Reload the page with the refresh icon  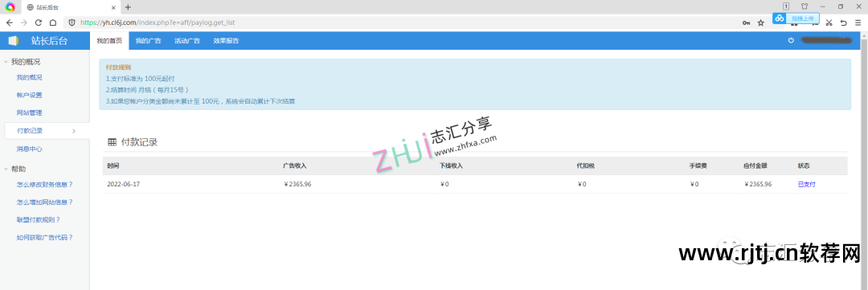pyautogui.click(x=39, y=22)
